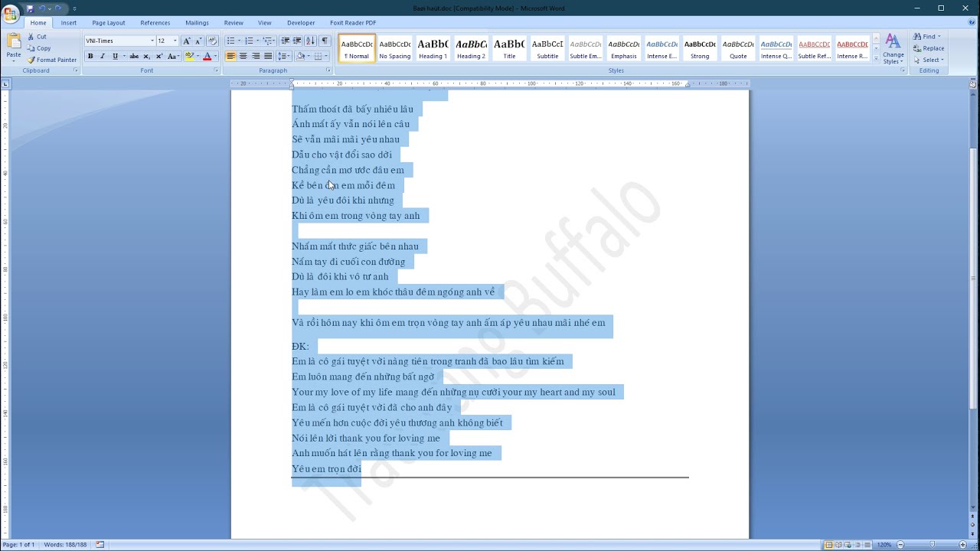
Task: Open the Foxit Reader PDF tab
Action: (x=353, y=23)
